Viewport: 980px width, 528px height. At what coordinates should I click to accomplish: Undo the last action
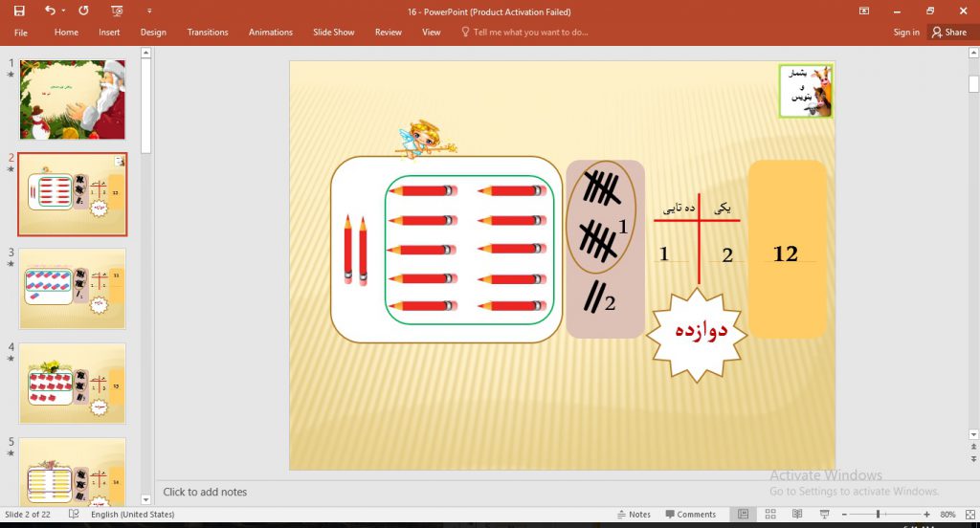point(49,11)
